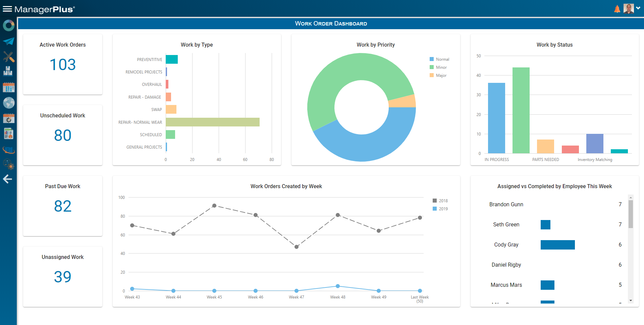This screenshot has width=644, height=325.
Task: Click the Past Due Work count 82
Action: (x=62, y=206)
